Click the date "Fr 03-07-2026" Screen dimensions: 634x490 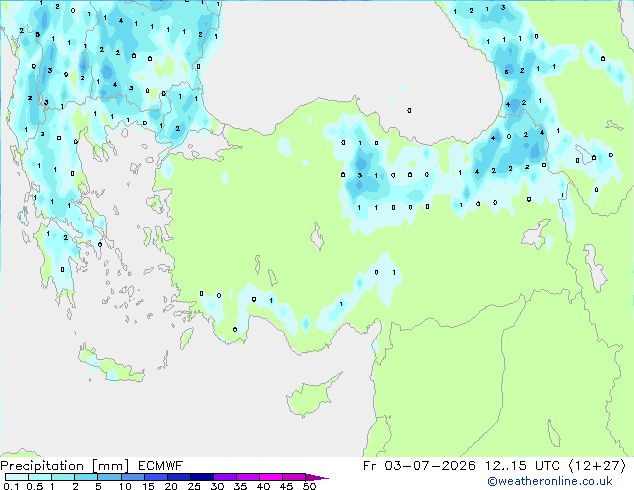point(419,466)
